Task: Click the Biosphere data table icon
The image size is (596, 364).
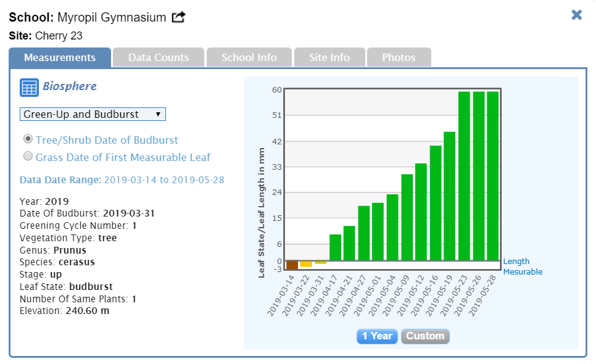Action: tap(29, 88)
